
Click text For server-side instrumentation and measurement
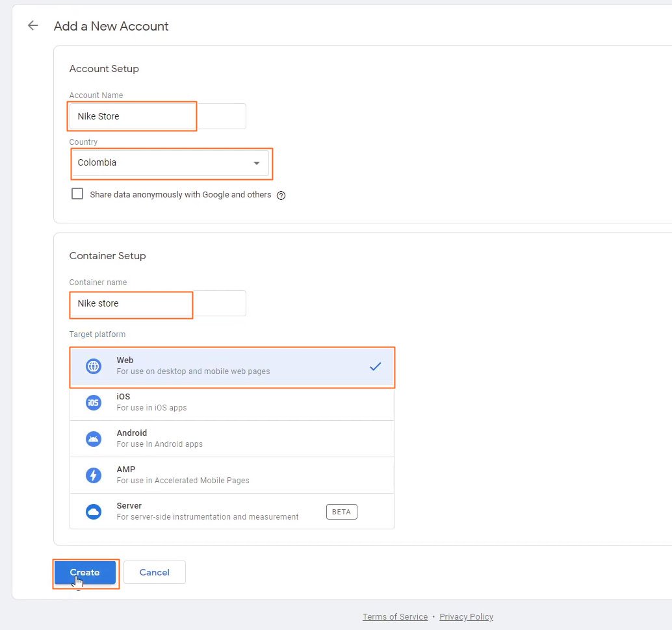tap(207, 517)
